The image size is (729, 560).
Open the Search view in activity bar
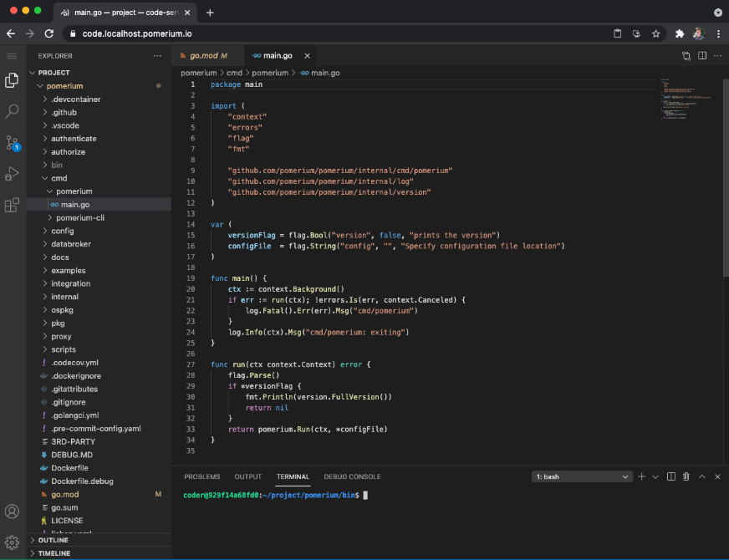click(x=12, y=111)
